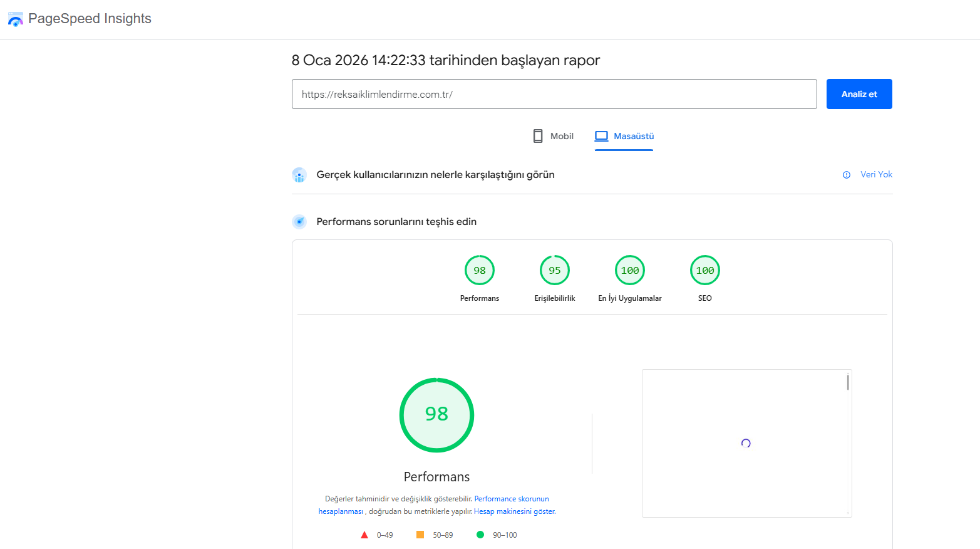Jump to the Erişilebilirlik 95 score gauge
Screen dimensions: 980x549
click(x=555, y=270)
